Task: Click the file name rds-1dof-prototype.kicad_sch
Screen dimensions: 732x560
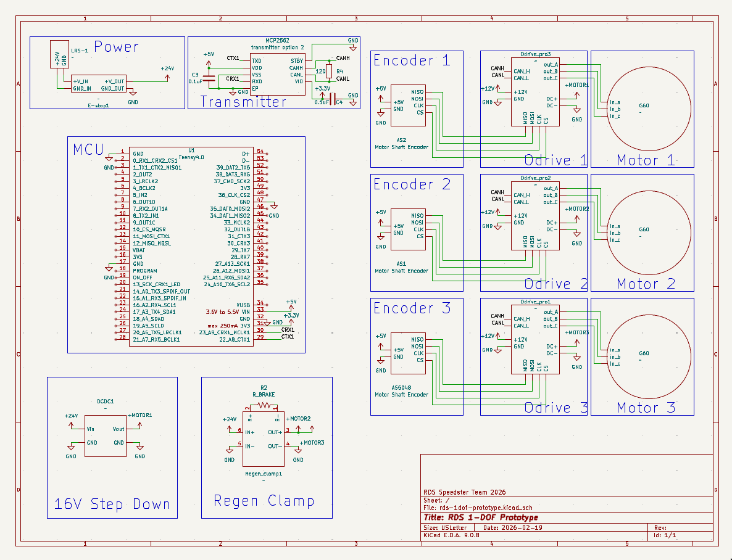Action: pos(486,508)
